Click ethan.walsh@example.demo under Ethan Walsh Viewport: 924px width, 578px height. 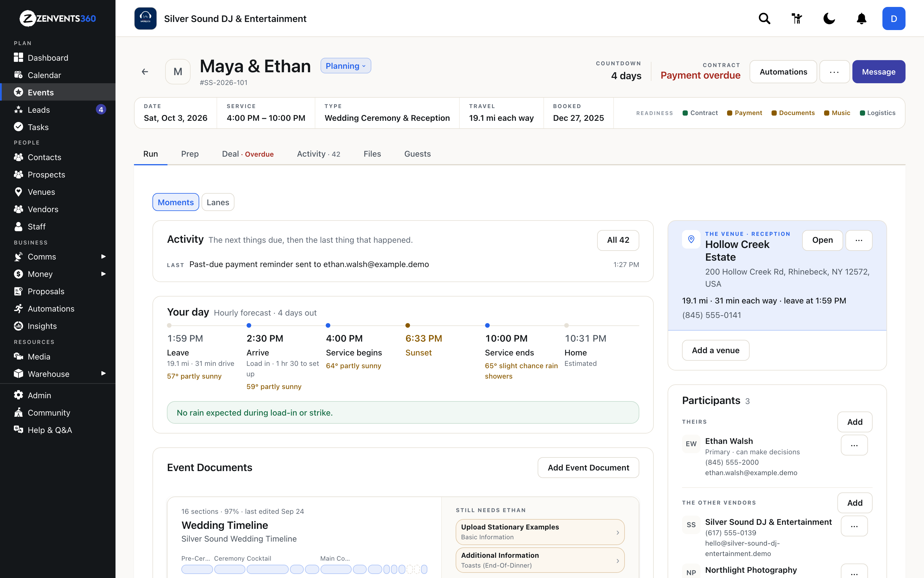click(751, 473)
